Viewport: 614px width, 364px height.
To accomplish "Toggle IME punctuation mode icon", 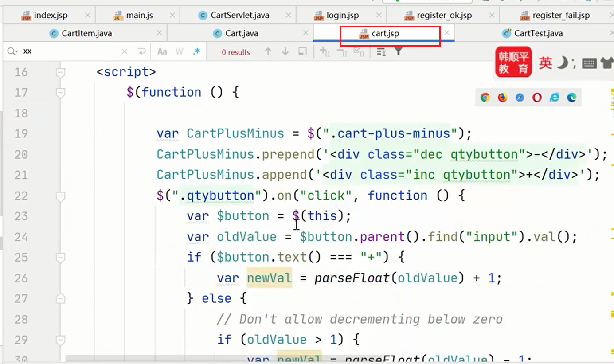I will [574, 64].
